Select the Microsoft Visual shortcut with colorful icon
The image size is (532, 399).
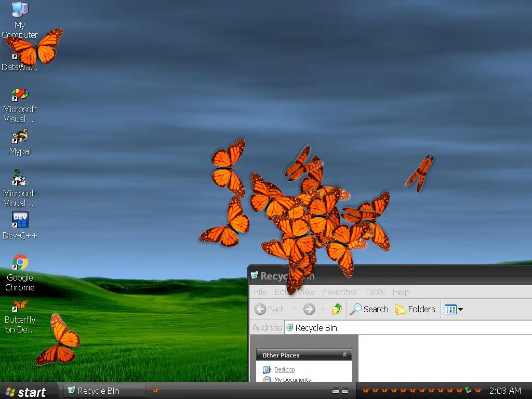click(x=20, y=105)
